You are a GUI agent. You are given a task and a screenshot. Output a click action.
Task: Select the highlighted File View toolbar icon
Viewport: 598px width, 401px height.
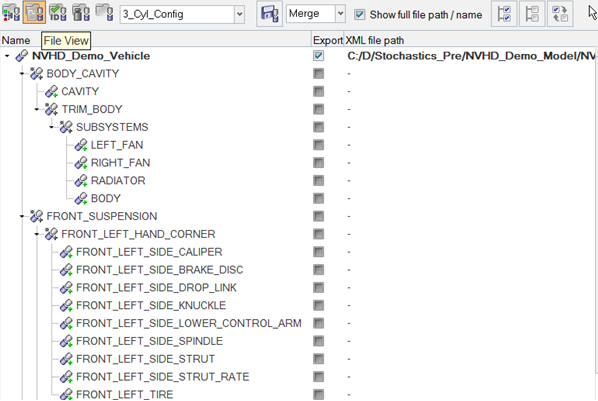click(34, 13)
